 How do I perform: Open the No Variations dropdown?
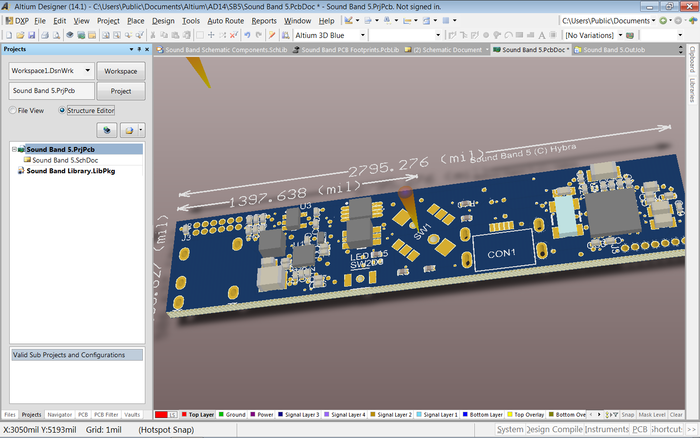pyautogui.click(x=620, y=35)
